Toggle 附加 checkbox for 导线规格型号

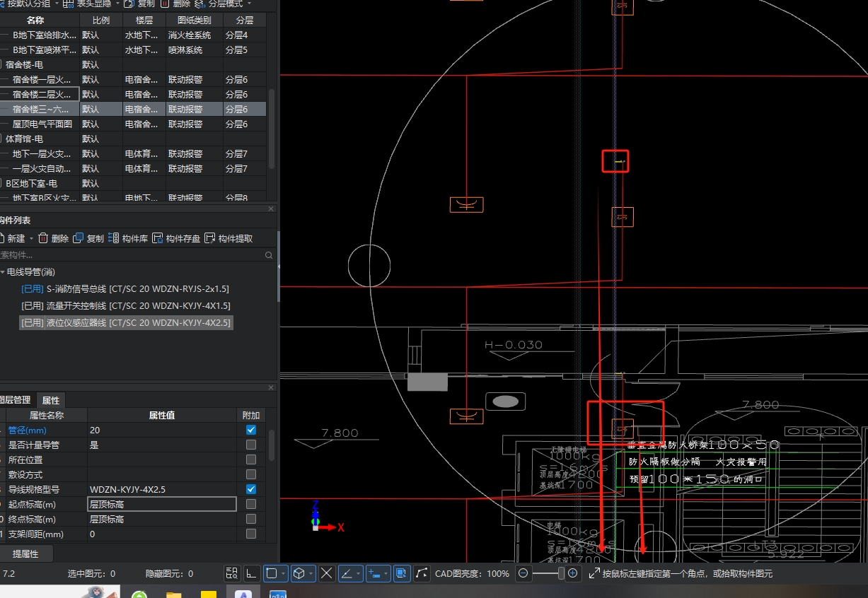[251, 489]
